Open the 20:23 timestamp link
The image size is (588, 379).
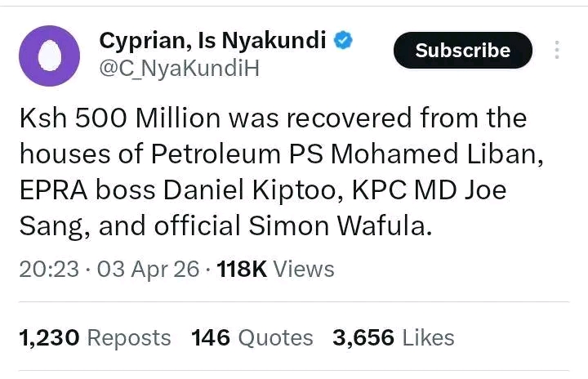tap(51, 269)
